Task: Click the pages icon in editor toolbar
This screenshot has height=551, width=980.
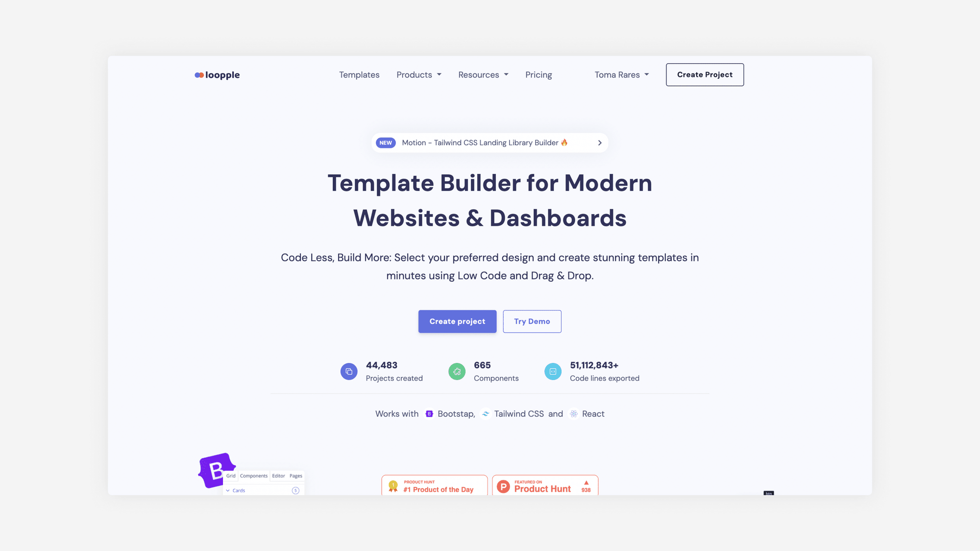Action: click(295, 476)
